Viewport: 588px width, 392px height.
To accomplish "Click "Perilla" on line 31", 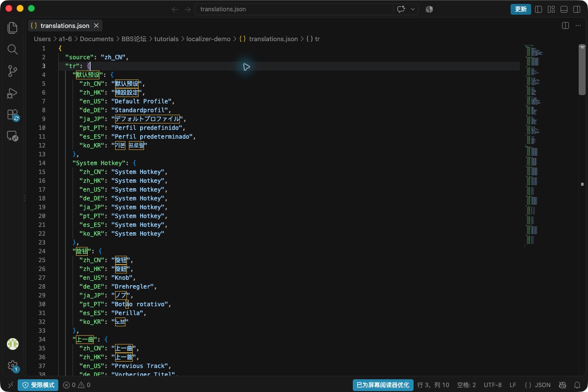I will click(x=127, y=313).
